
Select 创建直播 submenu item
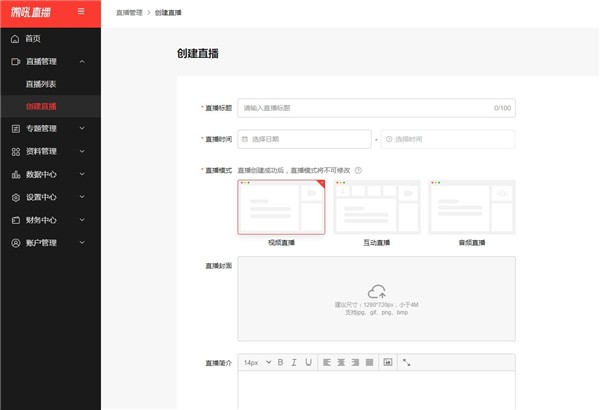[x=51, y=106]
